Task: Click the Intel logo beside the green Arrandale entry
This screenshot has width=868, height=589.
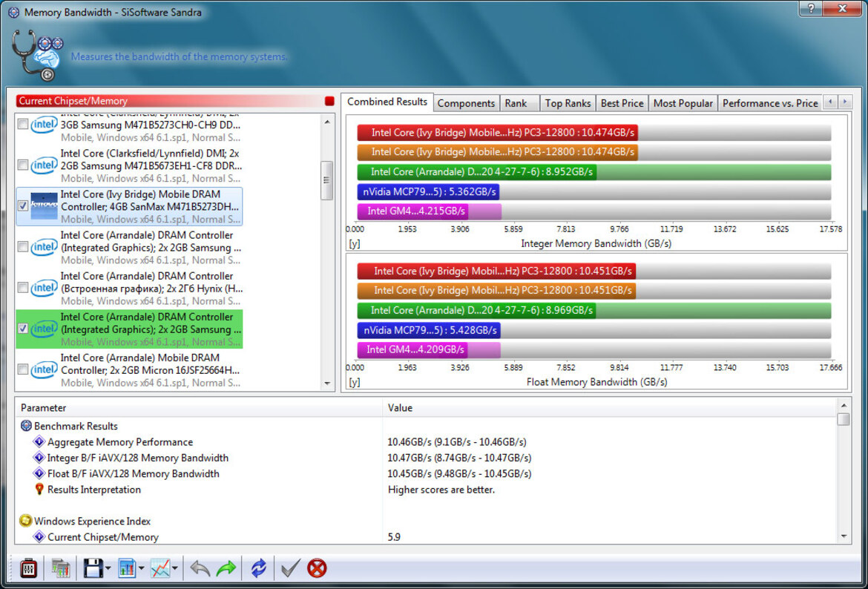Action: tap(44, 329)
